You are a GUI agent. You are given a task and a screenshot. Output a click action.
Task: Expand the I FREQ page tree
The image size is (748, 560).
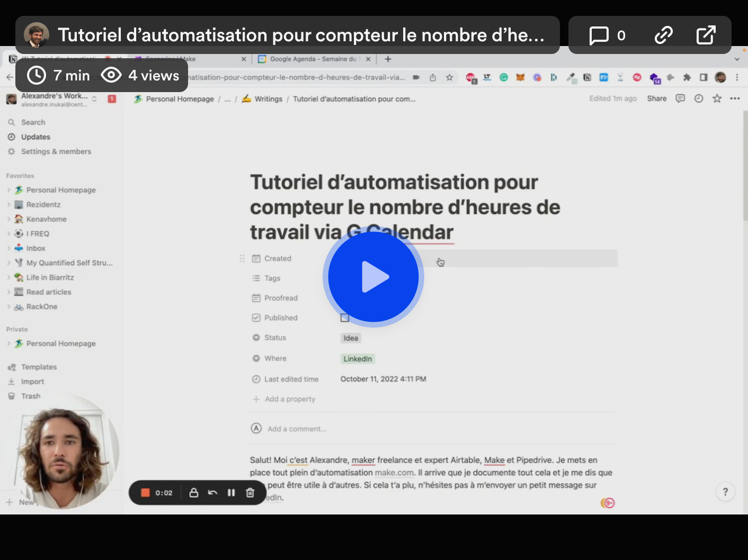click(8, 233)
